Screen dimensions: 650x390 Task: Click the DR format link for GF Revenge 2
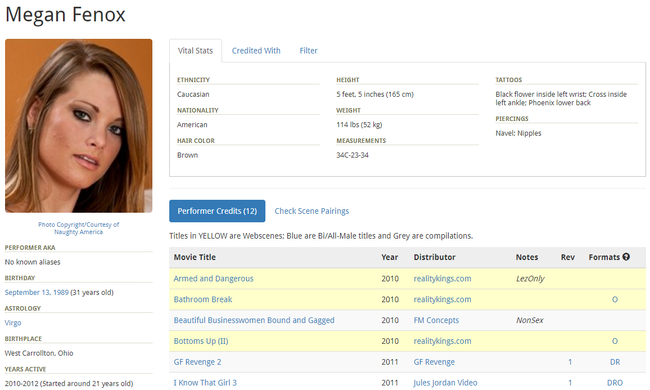pyautogui.click(x=615, y=362)
